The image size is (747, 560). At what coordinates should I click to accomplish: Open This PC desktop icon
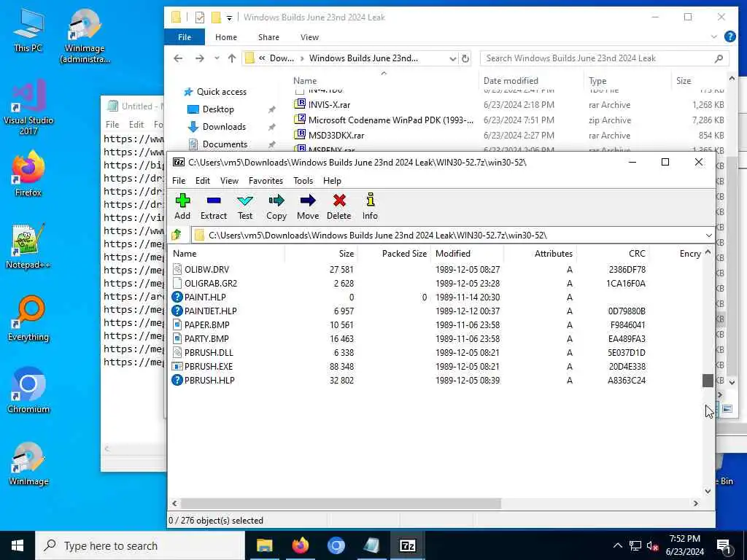[28, 29]
